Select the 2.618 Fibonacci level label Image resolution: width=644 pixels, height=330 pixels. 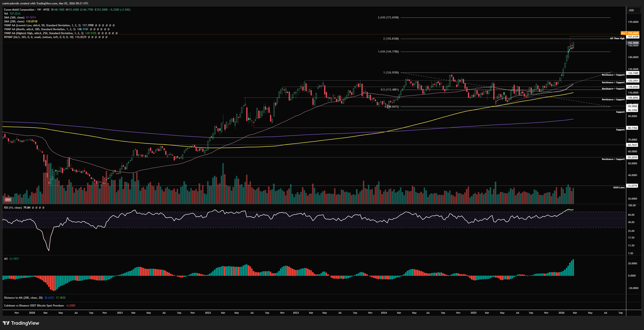coord(388,18)
